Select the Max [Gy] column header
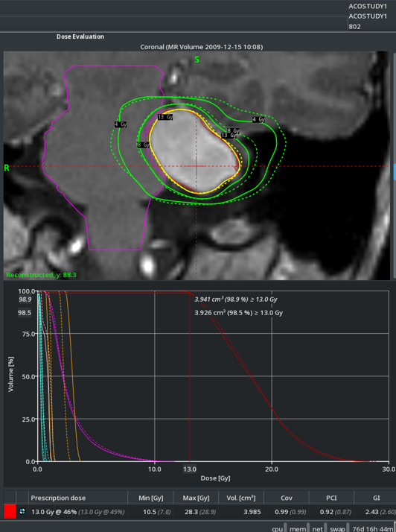This screenshot has width=396, height=532. click(x=196, y=498)
